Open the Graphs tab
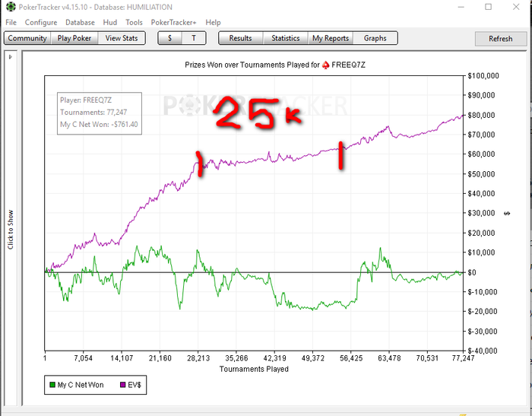Image resolution: width=532 pixels, height=416 pixels. click(x=375, y=38)
